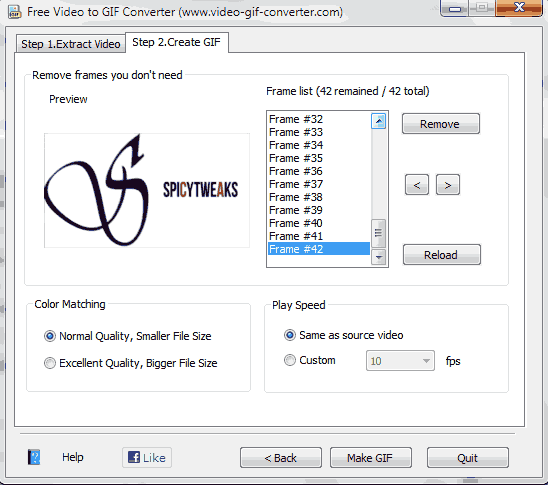The width and height of the screenshot is (548, 485).
Task: Go to the previous frame with the < button
Action: click(x=417, y=185)
